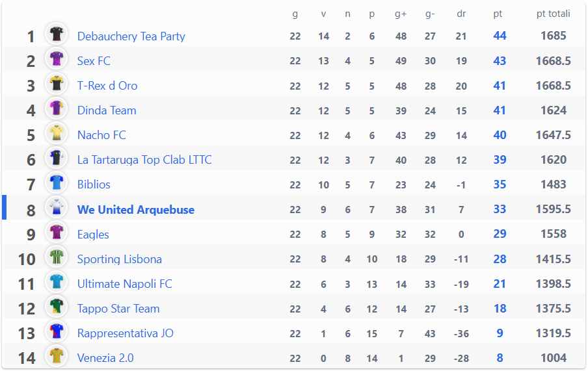Click the g+ column header

(401, 14)
